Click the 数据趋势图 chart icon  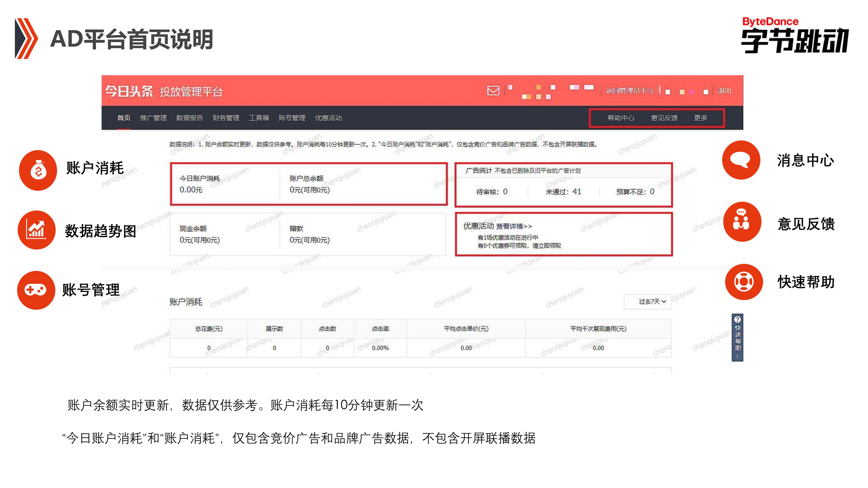coord(36,230)
